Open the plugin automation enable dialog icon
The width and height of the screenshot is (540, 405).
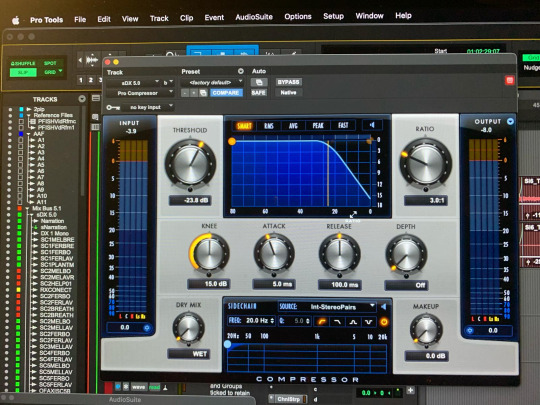[x=259, y=82]
